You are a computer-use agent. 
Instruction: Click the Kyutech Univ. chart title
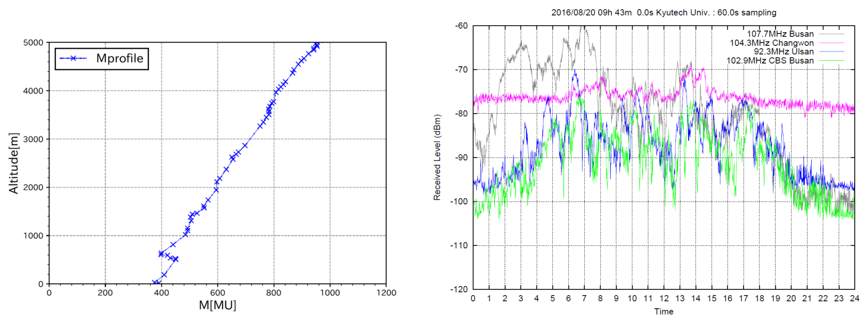coord(664,13)
